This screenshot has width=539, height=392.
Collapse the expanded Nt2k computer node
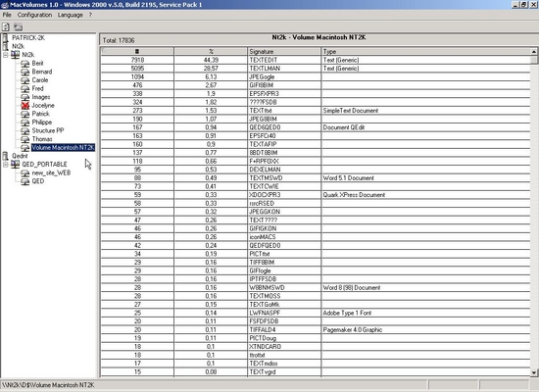(x=6, y=55)
